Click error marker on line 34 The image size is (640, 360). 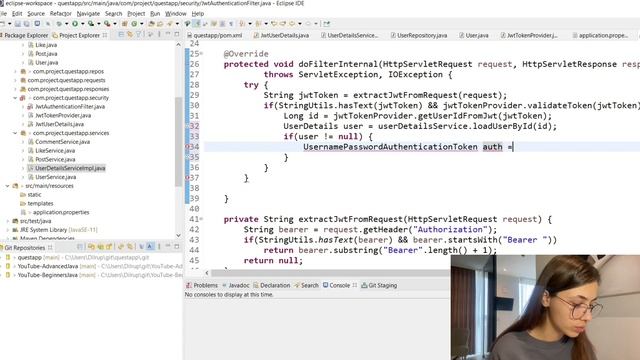coord(187,147)
